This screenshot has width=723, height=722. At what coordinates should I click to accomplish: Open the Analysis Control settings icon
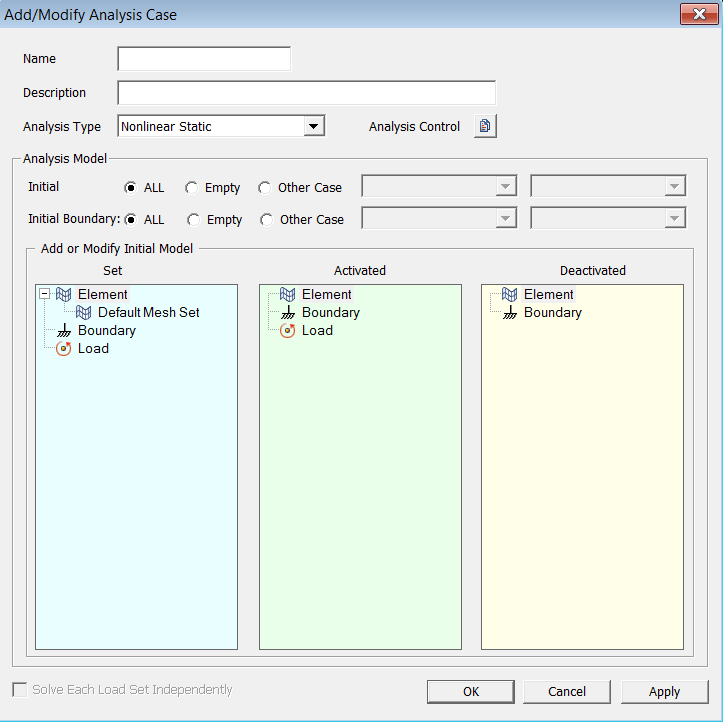485,127
